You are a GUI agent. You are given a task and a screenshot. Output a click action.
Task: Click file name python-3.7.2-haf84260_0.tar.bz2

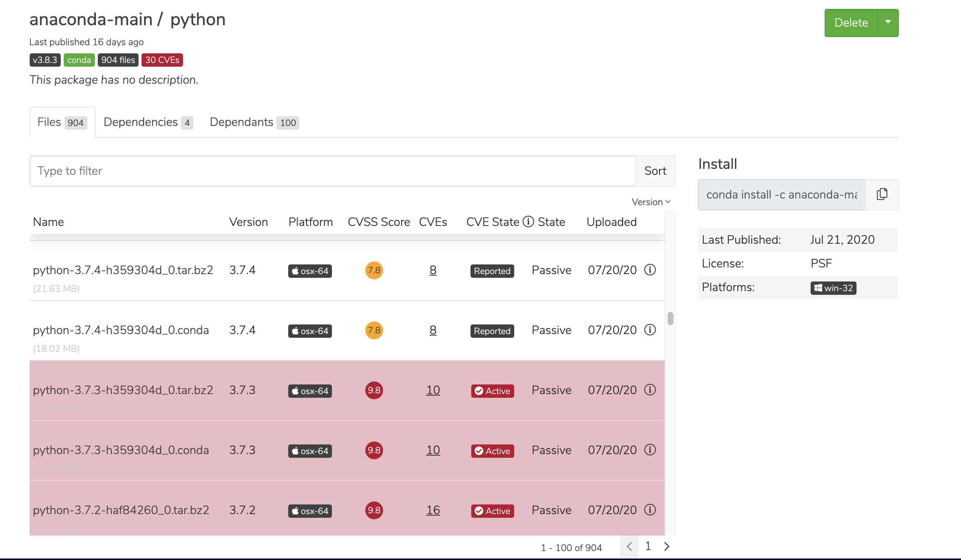coord(121,510)
